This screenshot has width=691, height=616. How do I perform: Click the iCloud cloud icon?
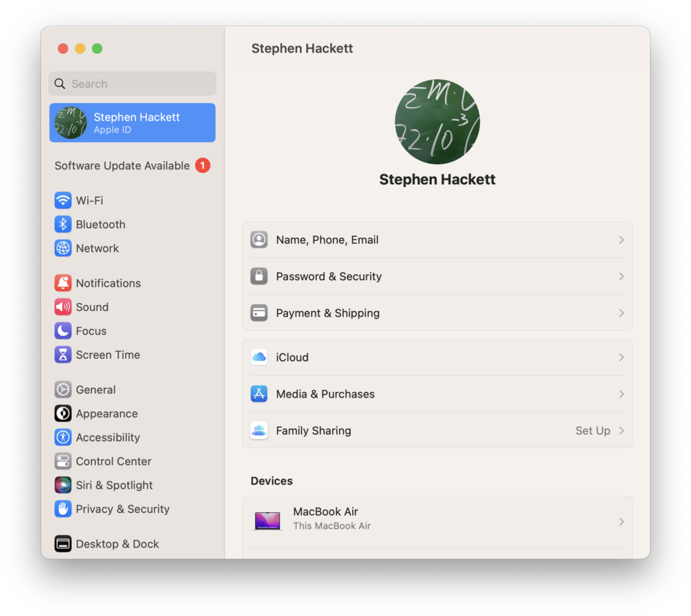tap(259, 357)
